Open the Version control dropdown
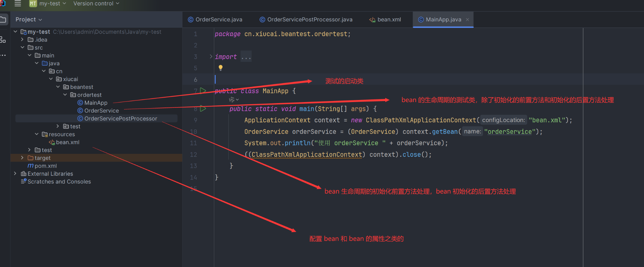The image size is (644, 267). coord(96,3)
